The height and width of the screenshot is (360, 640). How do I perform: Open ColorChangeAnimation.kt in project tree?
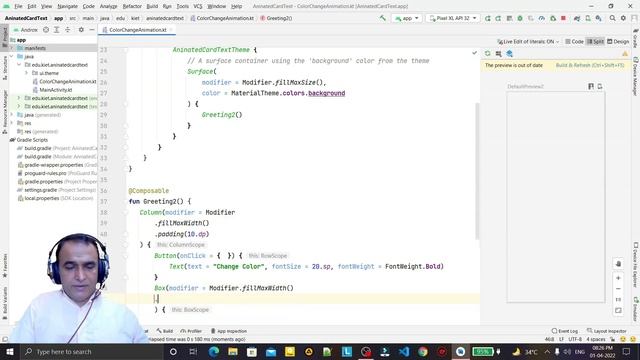point(67,82)
